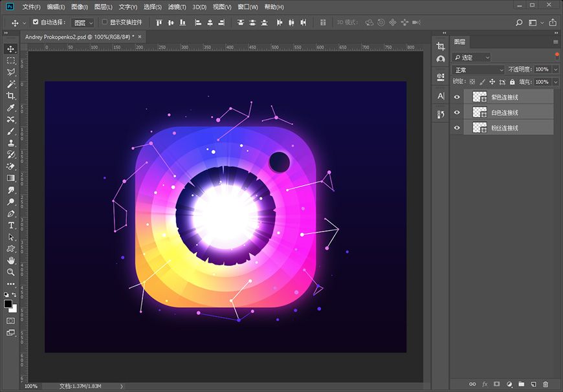The height and width of the screenshot is (392, 563).
Task: Create a new layer
Action: pos(534,384)
